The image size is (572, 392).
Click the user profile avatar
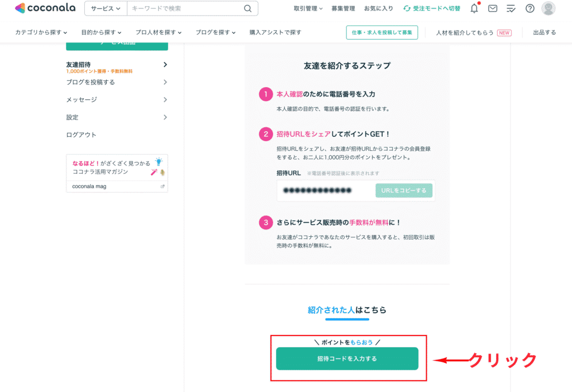(549, 8)
